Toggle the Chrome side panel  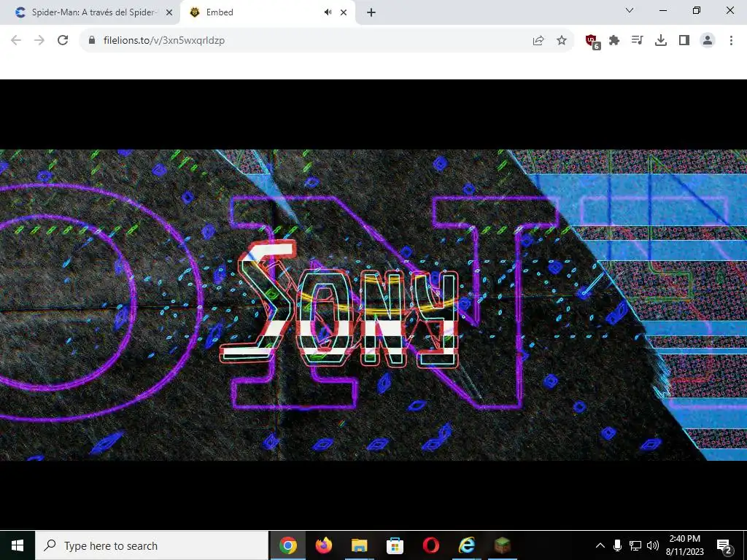pyautogui.click(x=684, y=41)
